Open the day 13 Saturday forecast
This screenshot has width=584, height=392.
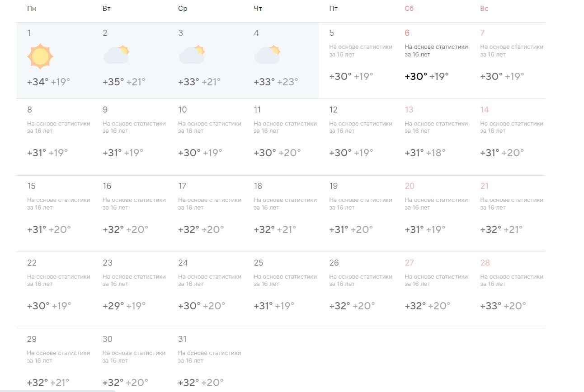(432, 137)
